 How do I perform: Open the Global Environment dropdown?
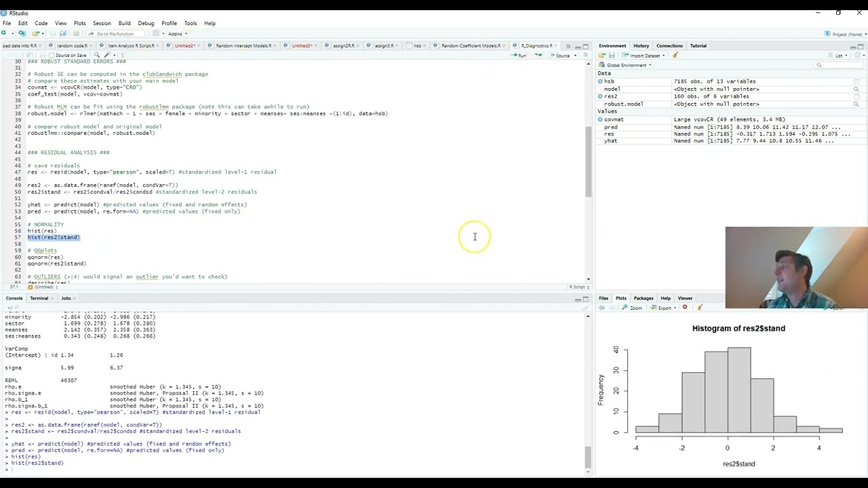pos(625,65)
